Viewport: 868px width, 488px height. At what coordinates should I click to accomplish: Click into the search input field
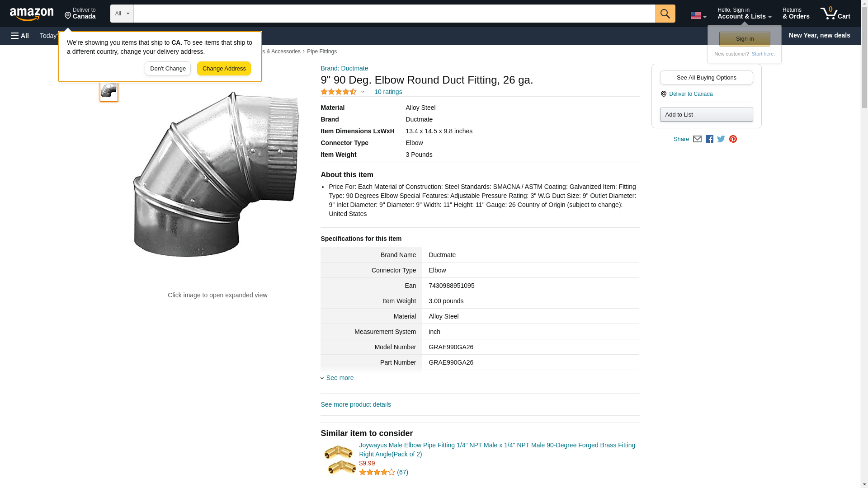point(394,14)
